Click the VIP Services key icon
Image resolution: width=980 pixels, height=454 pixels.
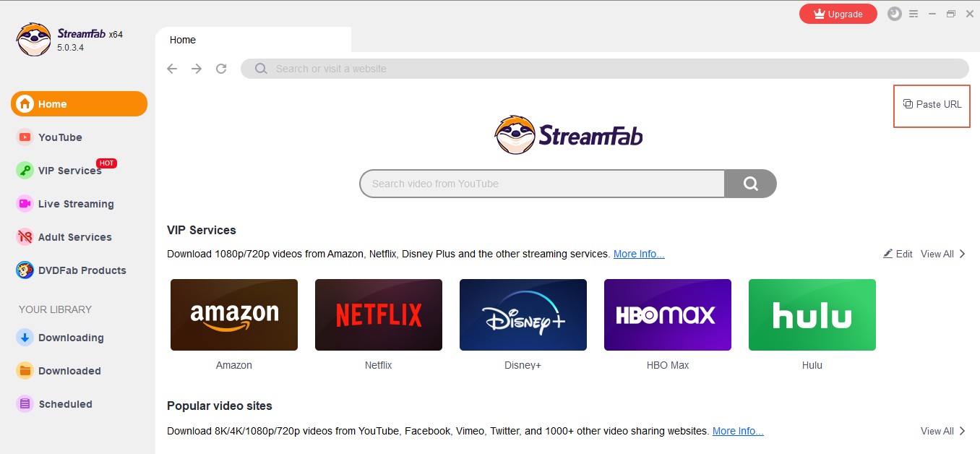click(25, 171)
